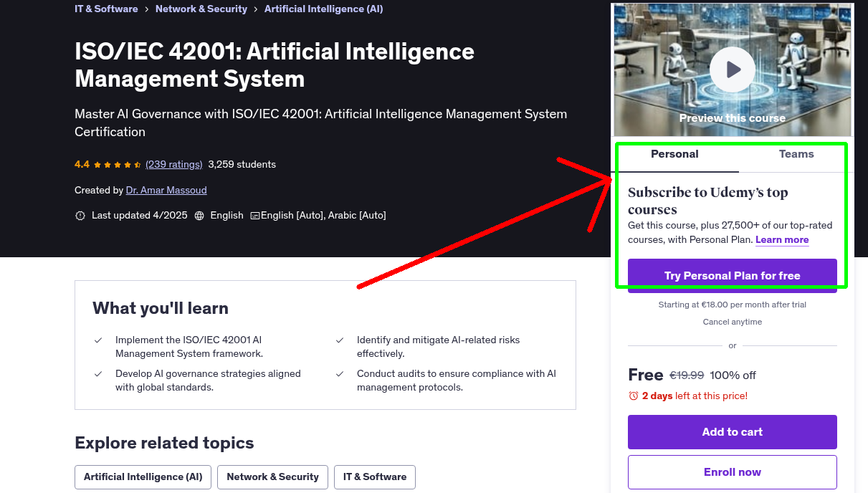Click 'Conduct audits to ensure compliance' item

click(457, 380)
